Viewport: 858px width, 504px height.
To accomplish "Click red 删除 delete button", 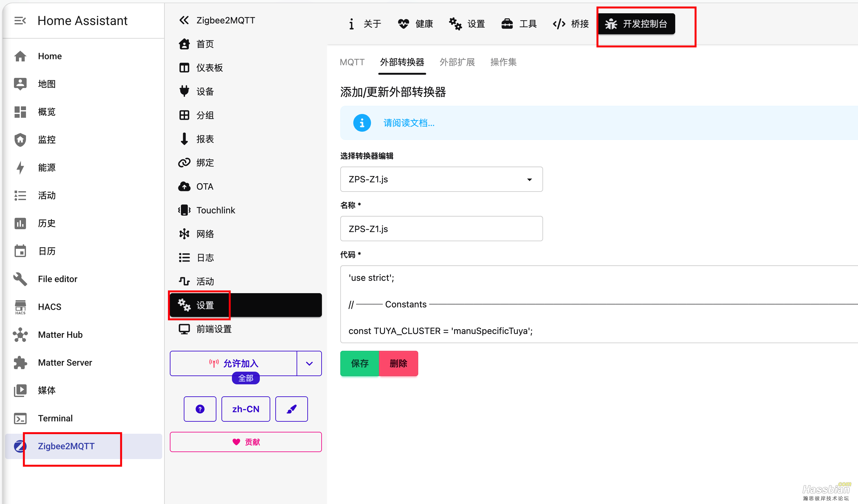I will coord(398,364).
